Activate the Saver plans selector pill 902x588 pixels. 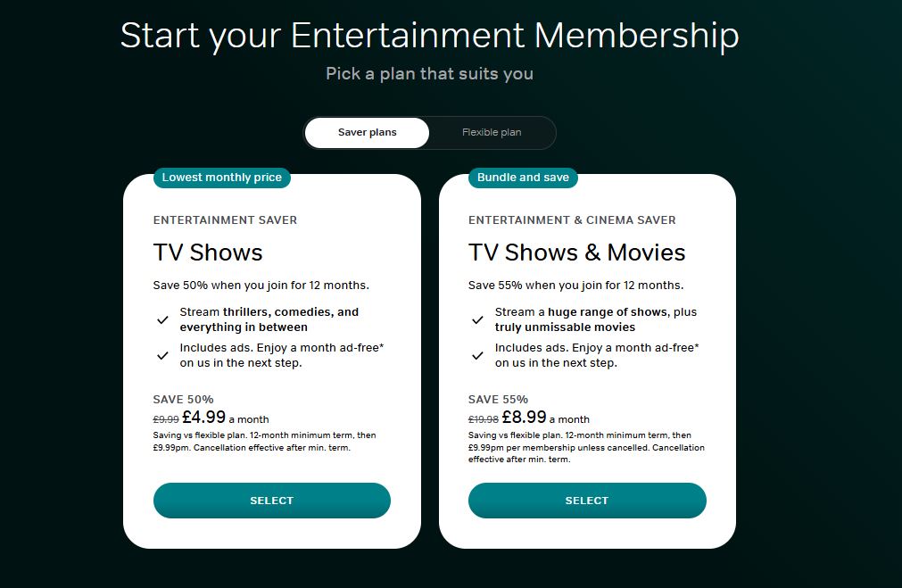click(367, 132)
